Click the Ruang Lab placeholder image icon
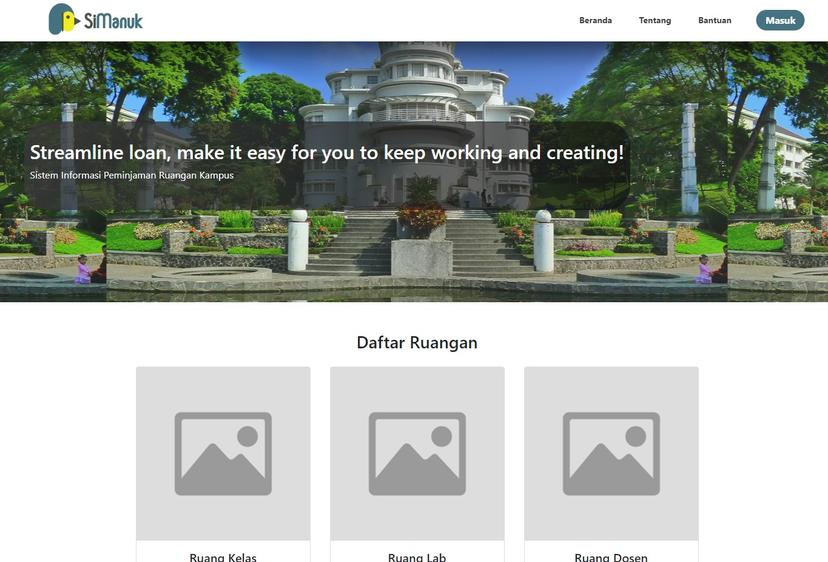 (x=417, y=453)
